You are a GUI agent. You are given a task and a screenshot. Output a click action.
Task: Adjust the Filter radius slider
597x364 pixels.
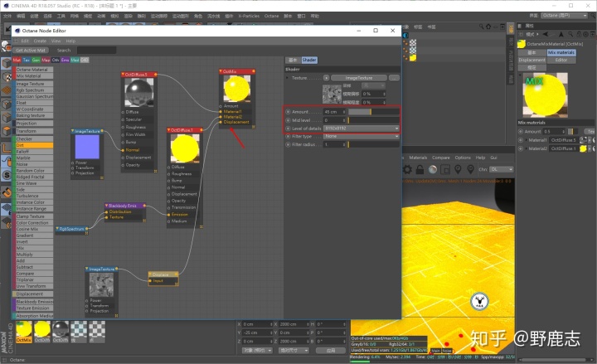(373, 144)
